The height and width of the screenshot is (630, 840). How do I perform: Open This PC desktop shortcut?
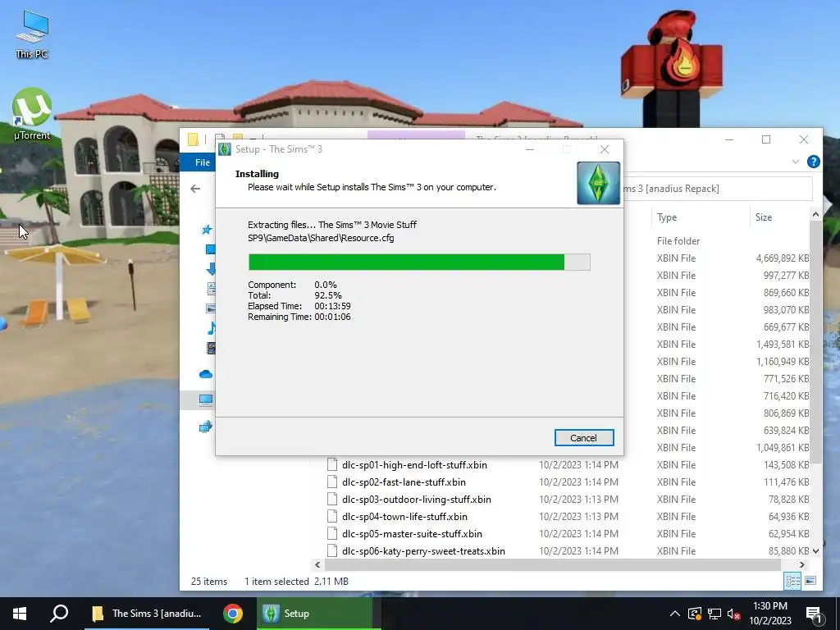click(32, 34)
